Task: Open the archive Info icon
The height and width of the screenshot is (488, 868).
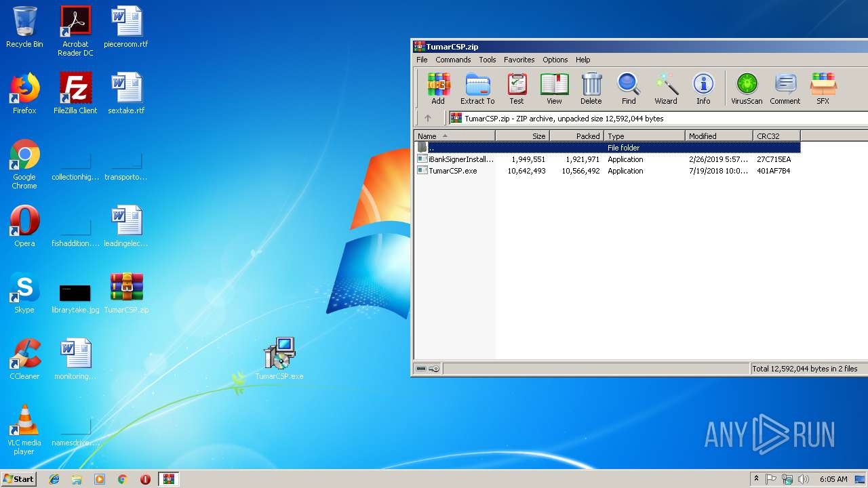Action: [x=703, y=89]
